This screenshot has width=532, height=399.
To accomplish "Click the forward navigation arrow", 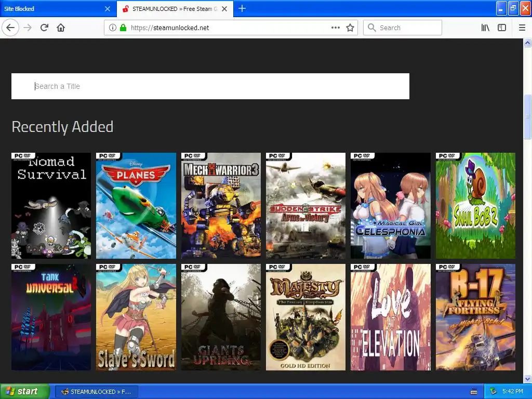I will click(28, 28).
